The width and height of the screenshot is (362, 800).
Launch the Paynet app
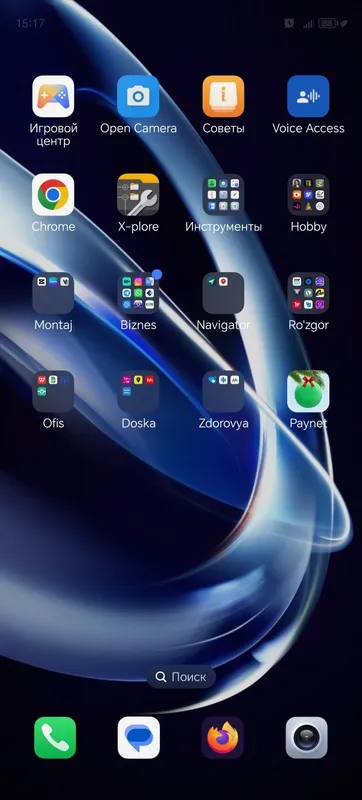click(308, 391)
